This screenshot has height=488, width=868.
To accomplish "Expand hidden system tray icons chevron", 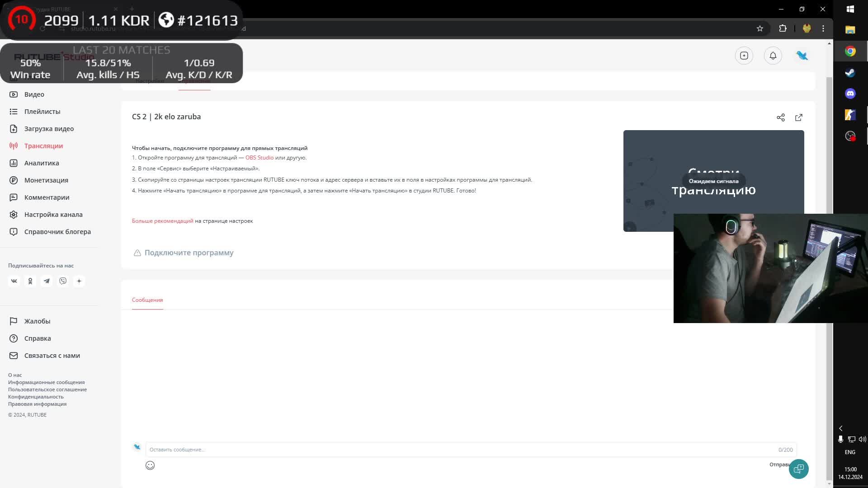I will point(841,428).
